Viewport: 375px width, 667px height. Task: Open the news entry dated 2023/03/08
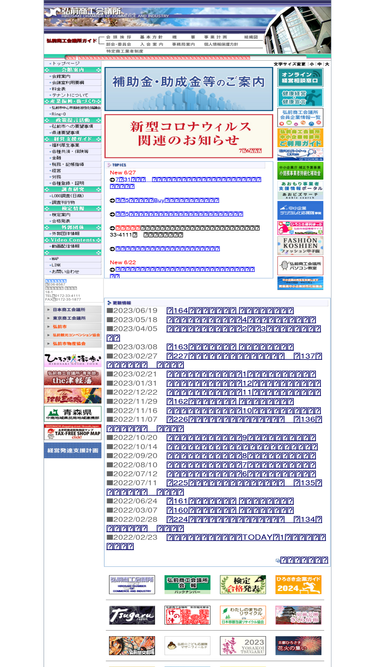coord(230,347)
